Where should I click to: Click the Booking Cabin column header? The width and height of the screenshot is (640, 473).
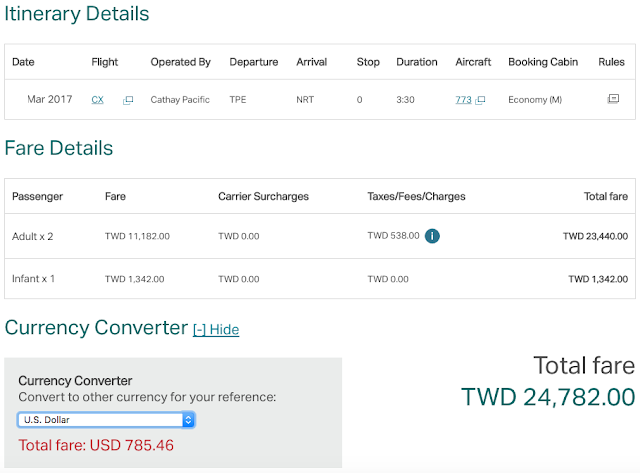(x=542, y=62)
